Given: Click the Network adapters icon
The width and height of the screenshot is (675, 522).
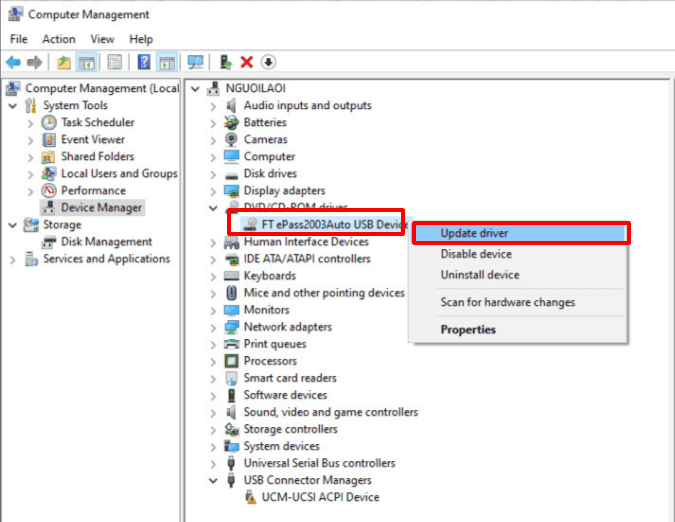Looking at the screenshot, I should (x=231, y=327).
